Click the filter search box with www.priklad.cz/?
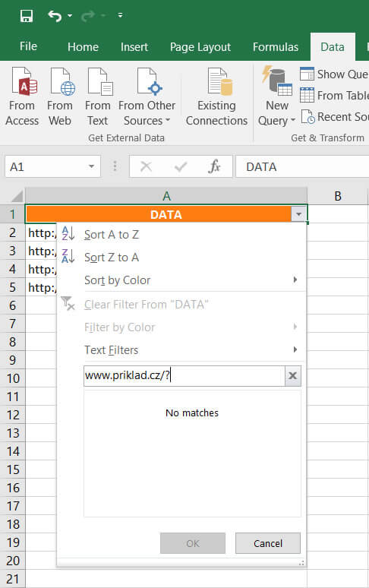The image size is (369, 588). pos(184,376)
